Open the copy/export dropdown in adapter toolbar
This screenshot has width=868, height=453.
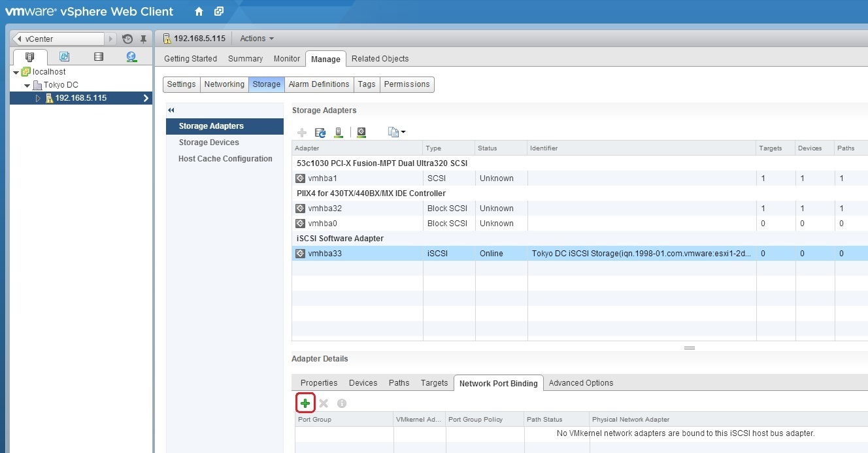click(397, 133)
